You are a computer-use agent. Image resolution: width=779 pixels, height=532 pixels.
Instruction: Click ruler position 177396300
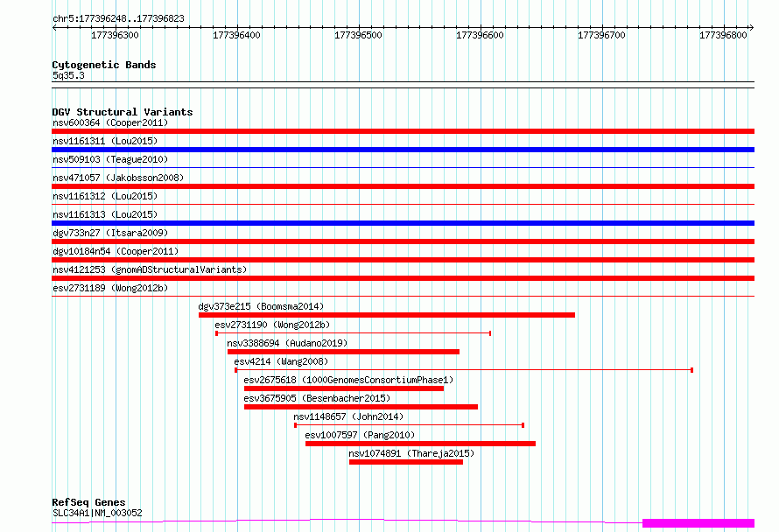tap(115, 35)
